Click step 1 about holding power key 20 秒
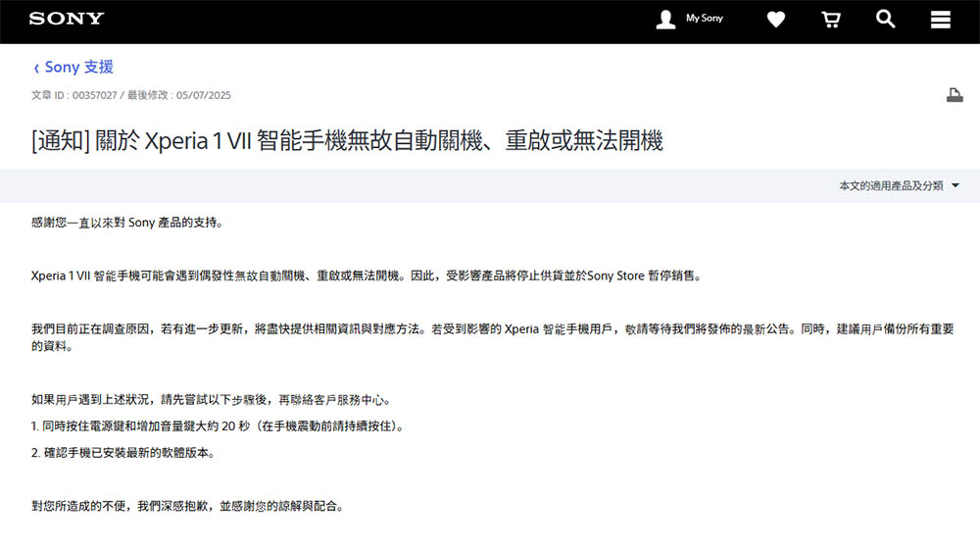Screen dimensions: 980x551 (x=219, y=426)
